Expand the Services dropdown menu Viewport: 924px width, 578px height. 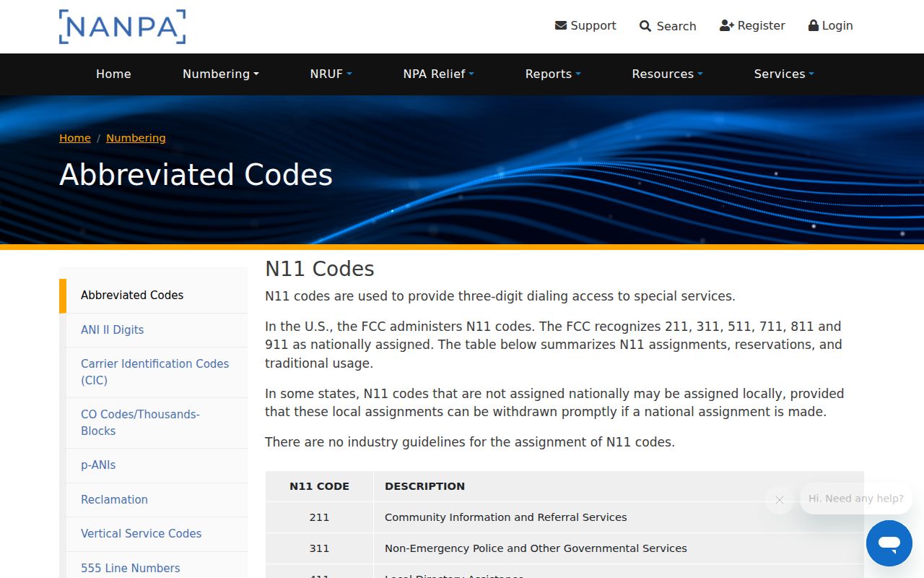[x=784, y=74]
